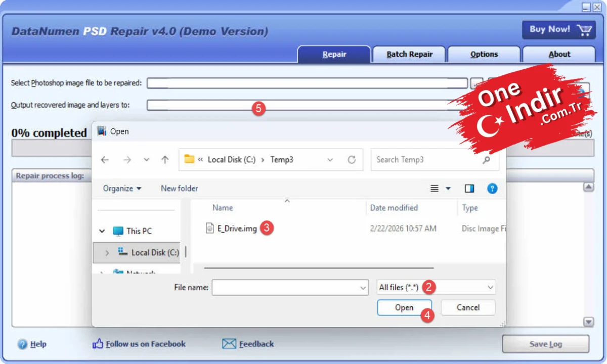607x364 pixels.
Task: Click the Feedback envelope icon
Action: [x=229, y=344]
